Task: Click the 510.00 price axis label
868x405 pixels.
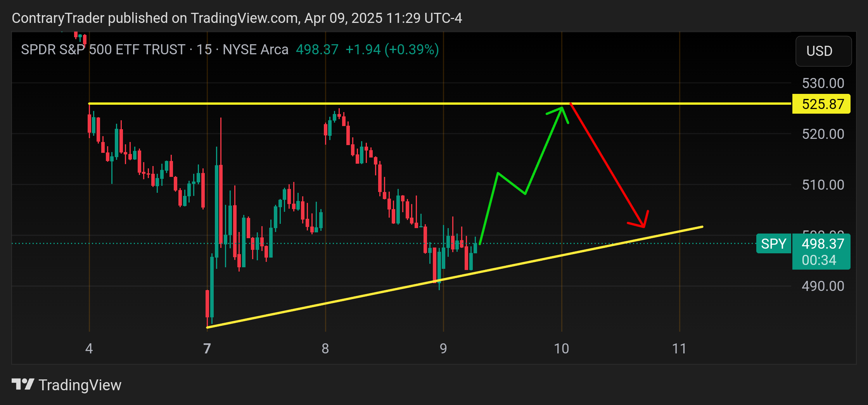Action: [x=823, y=185]
